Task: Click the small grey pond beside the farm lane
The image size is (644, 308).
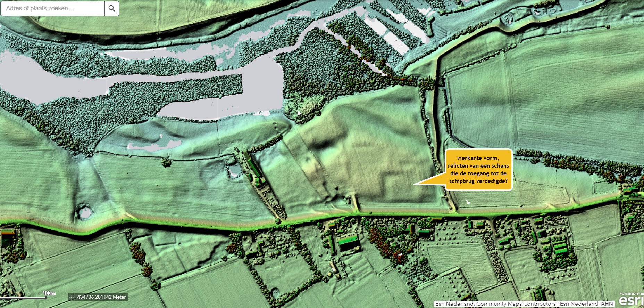Action: tap(235, 170)
